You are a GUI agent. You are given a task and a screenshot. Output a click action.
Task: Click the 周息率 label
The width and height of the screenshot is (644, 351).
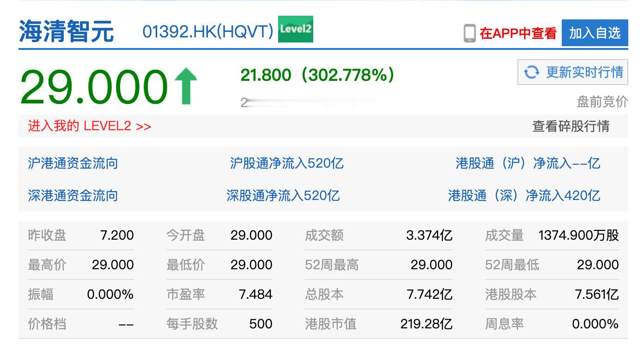(504, 324)
